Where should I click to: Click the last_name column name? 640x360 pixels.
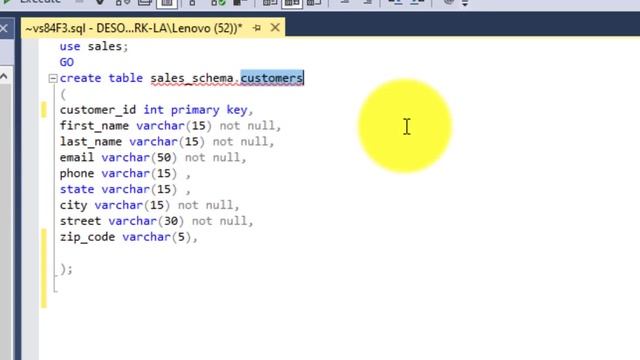91,142
